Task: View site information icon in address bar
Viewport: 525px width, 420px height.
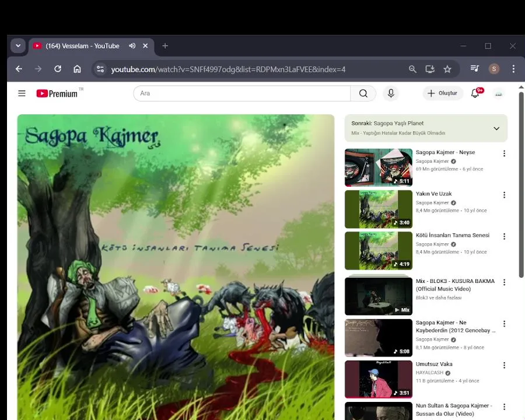Action: point(100,69)
